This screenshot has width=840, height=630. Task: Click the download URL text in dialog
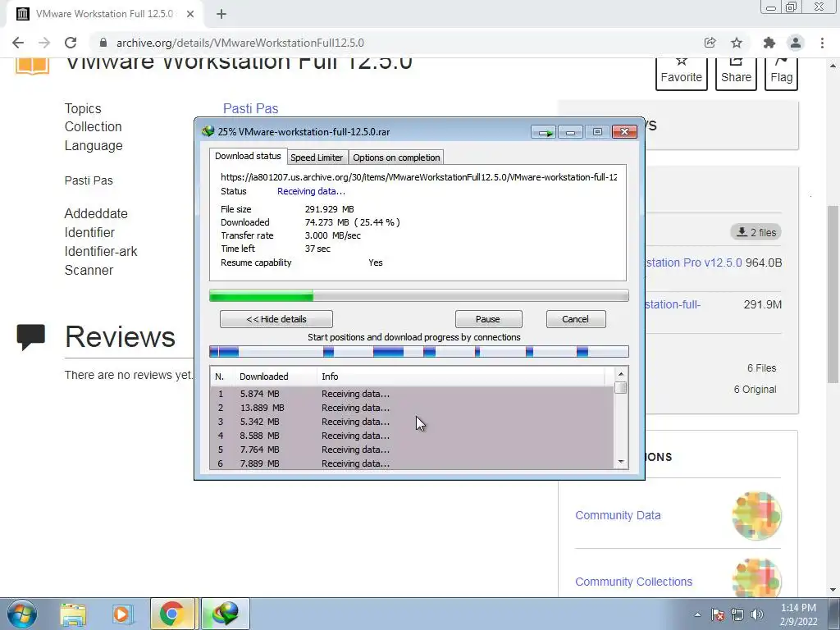coord(419,177)
